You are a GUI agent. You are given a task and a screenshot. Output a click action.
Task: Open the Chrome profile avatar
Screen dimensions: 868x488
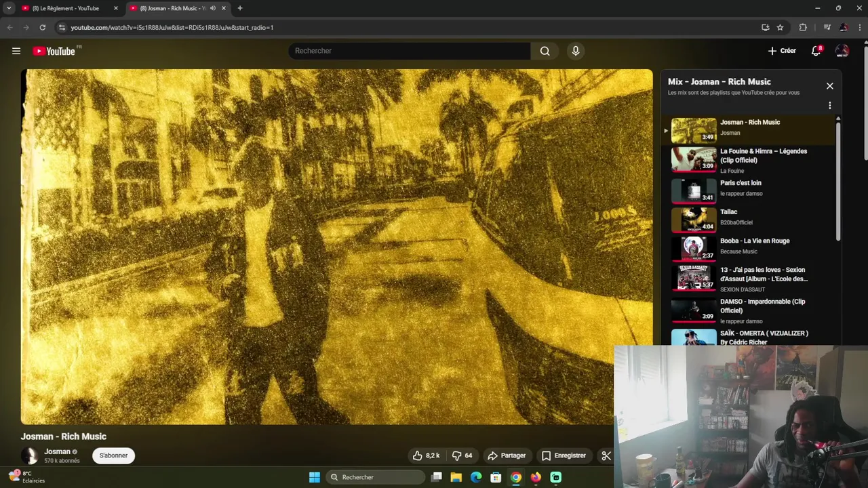843,27
